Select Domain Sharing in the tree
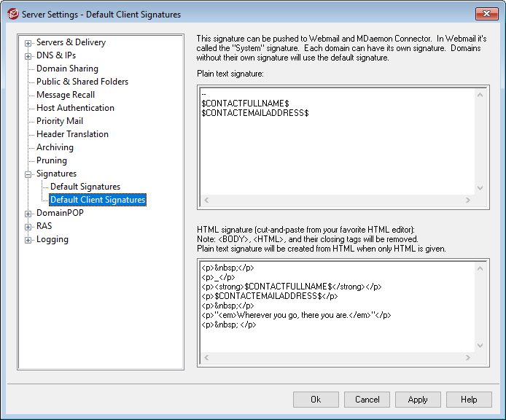The image size is (506, 420). coord(67,69)
